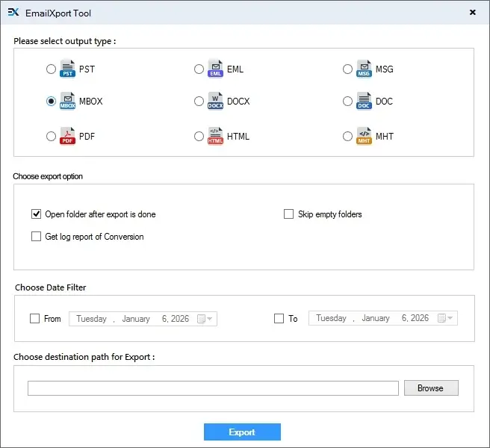The width and height of the screenshot is (490, 448).
Task: Click the MHT file format icon
Action: (364, 136)
